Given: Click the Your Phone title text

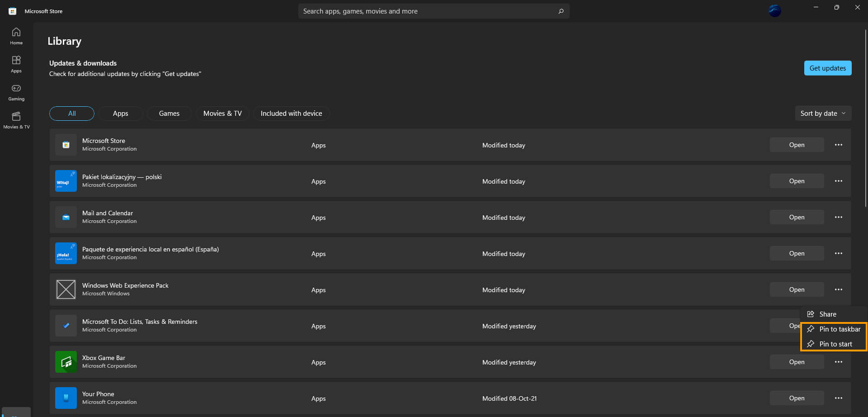Looking at the screenshot, I should 98,394.
